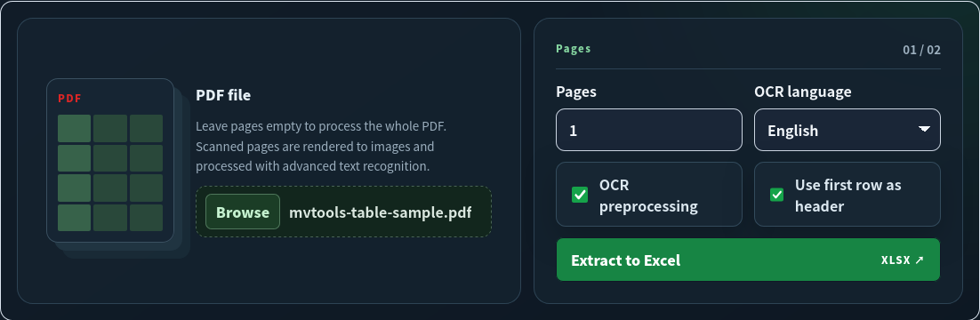Click the OCR preprocessing label text
Screen dimensions: 980x320
[648, 196]
